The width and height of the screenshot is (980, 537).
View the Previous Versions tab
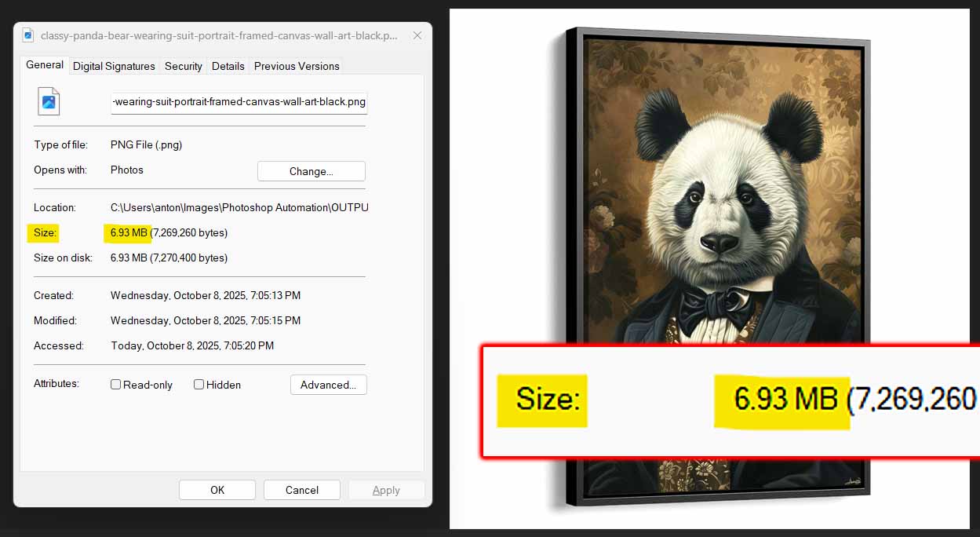[x=297, y=66]
